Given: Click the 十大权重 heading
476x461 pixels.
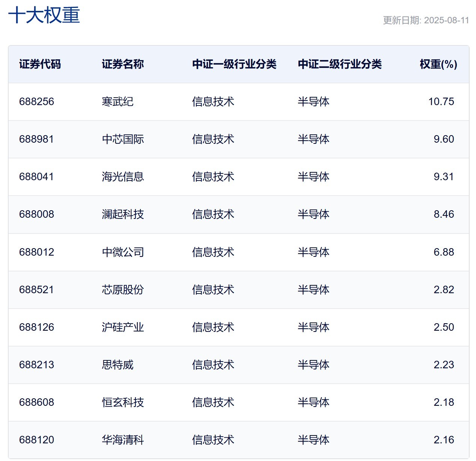Looking at the screenshot, I should click(44, 15).
